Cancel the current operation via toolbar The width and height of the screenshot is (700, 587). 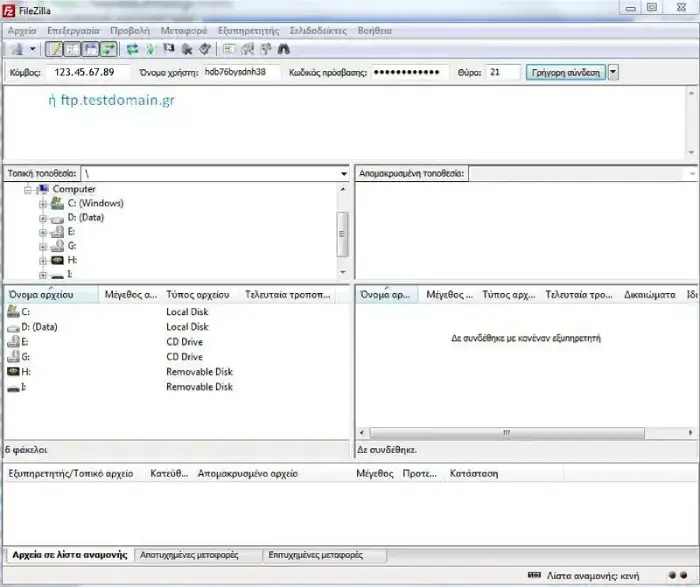pyautogui.click(x=169, y=49)
